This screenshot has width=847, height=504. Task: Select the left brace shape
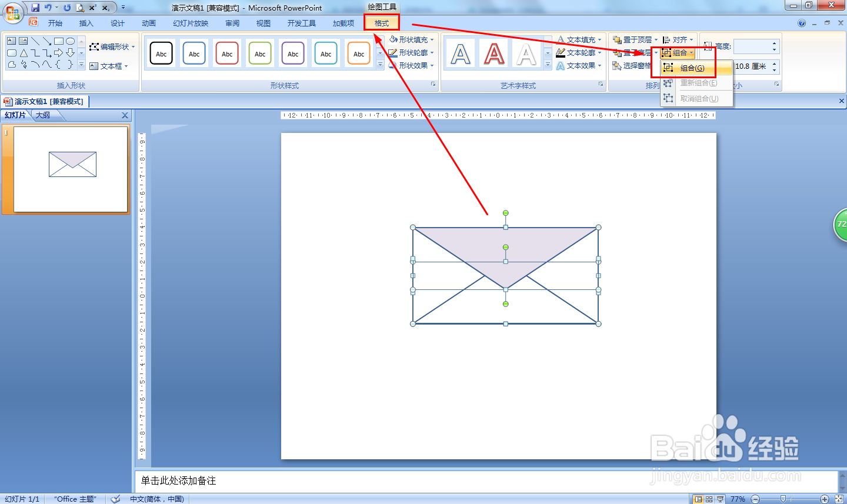(59, 65)
